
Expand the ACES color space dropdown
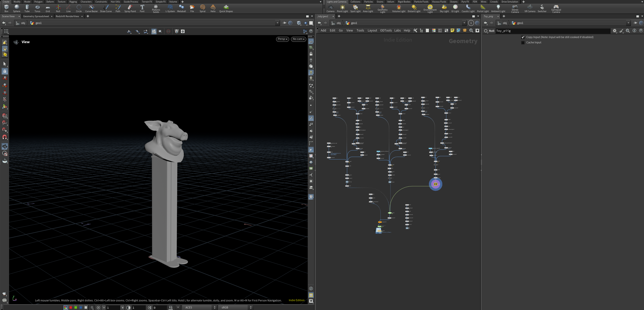click(x=200, y=307)
